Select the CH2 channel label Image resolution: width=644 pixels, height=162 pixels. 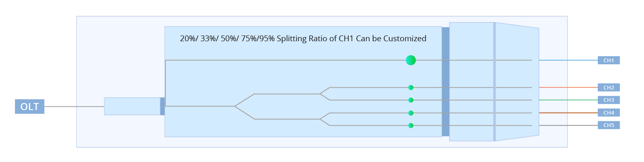(609, 87)
